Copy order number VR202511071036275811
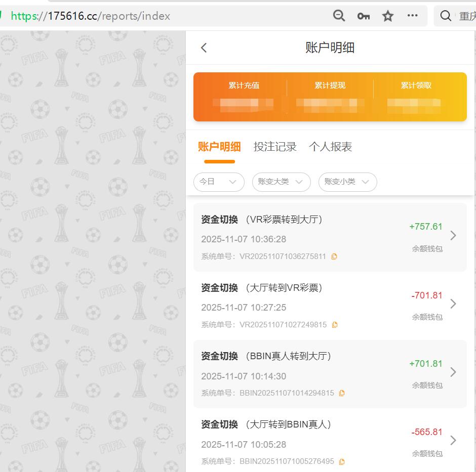The width and height of the screenshot is (476, 472). tap(334, 256)
